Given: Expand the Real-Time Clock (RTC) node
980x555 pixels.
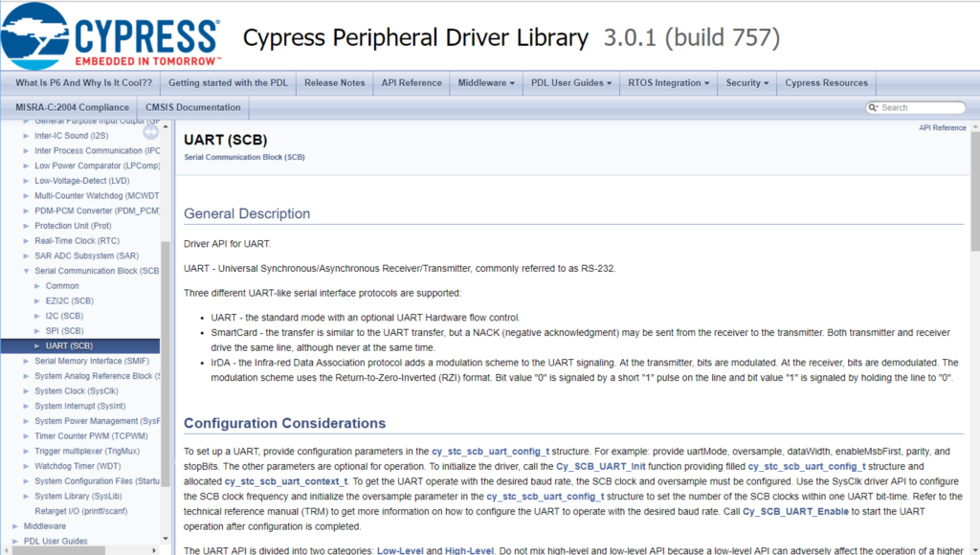Looking at the screenshot, I should pyautogui.click(x=26, y=240).
